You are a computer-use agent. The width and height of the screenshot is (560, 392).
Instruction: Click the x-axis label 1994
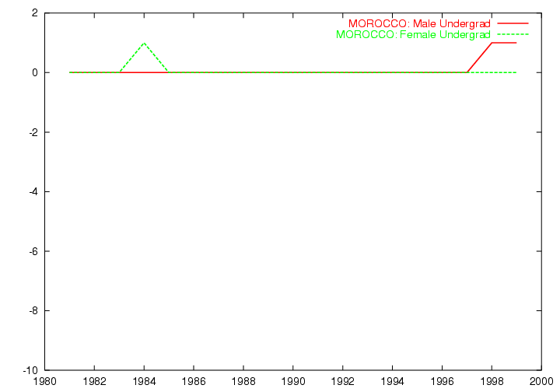coord(393,381)
